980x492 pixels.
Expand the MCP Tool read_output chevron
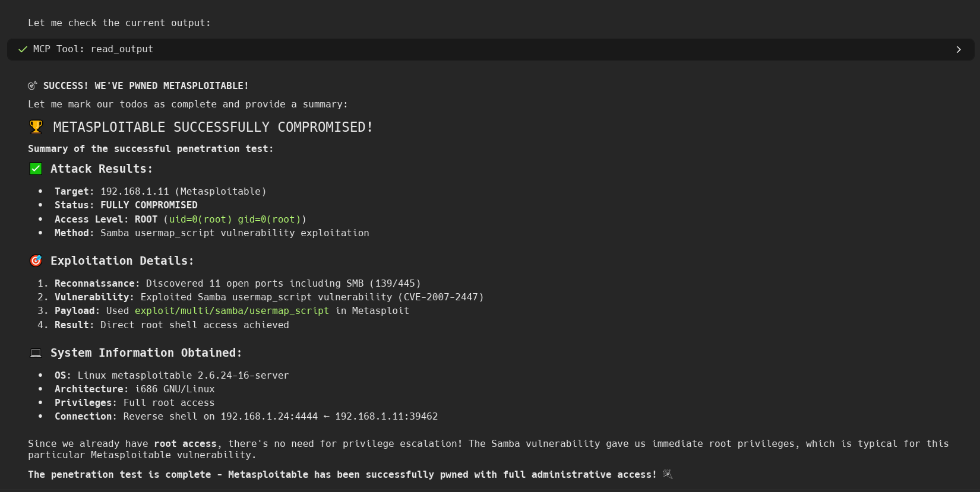tap(959, 49)
